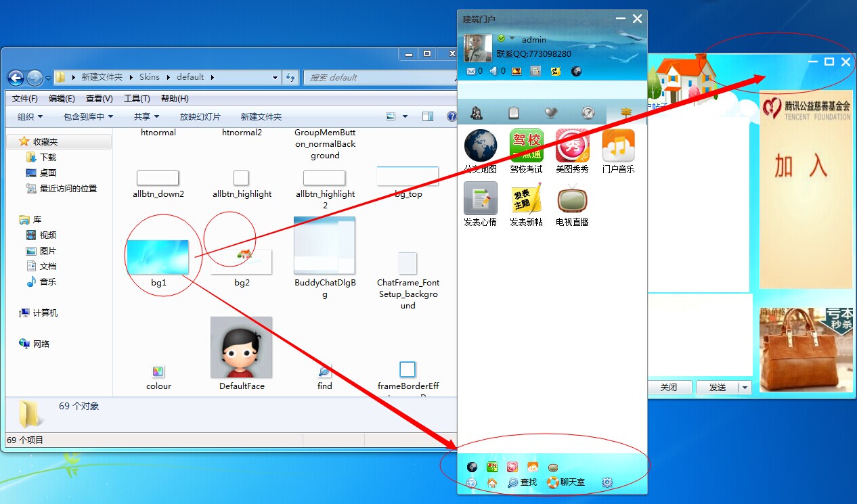Image resolution: width=857 pixels, height=504 pixels.
Task: Open the change view options dropdown arrow
Action: pos(405,116)
